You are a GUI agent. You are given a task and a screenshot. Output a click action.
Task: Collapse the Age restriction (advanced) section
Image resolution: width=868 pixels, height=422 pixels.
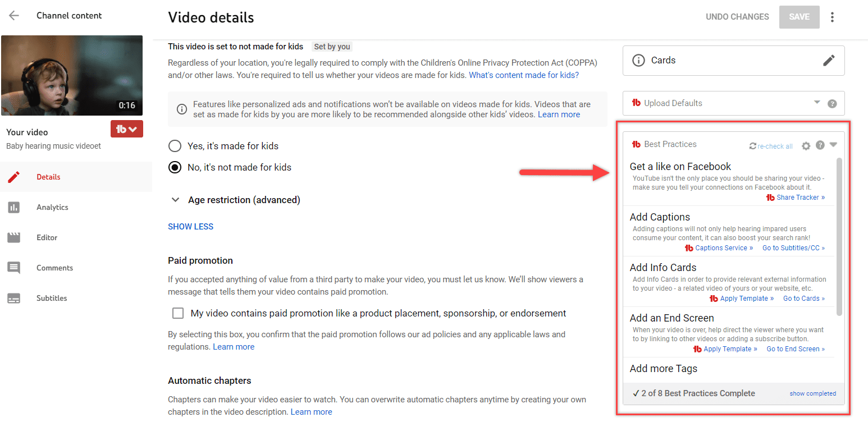tap(176, 200)
